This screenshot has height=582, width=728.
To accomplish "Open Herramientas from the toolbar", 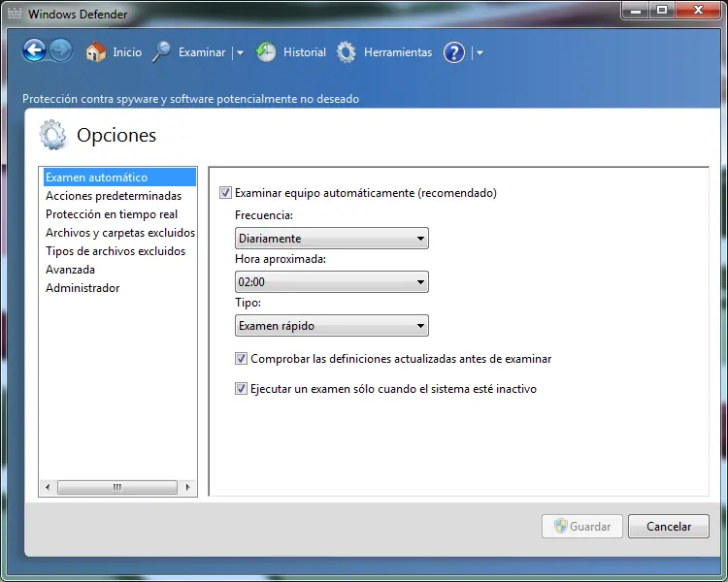I will coord(398,52).
